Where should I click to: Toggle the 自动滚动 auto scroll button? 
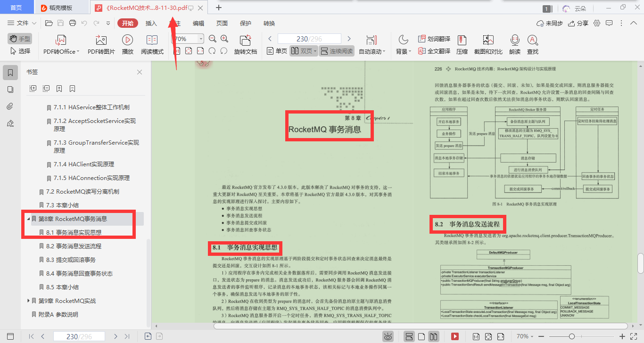point(372,45)
